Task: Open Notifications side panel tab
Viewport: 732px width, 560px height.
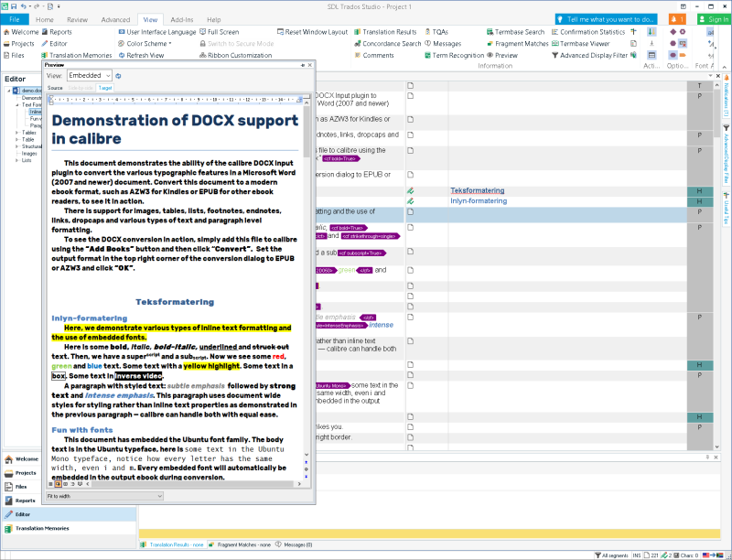Action: point(727,96)
